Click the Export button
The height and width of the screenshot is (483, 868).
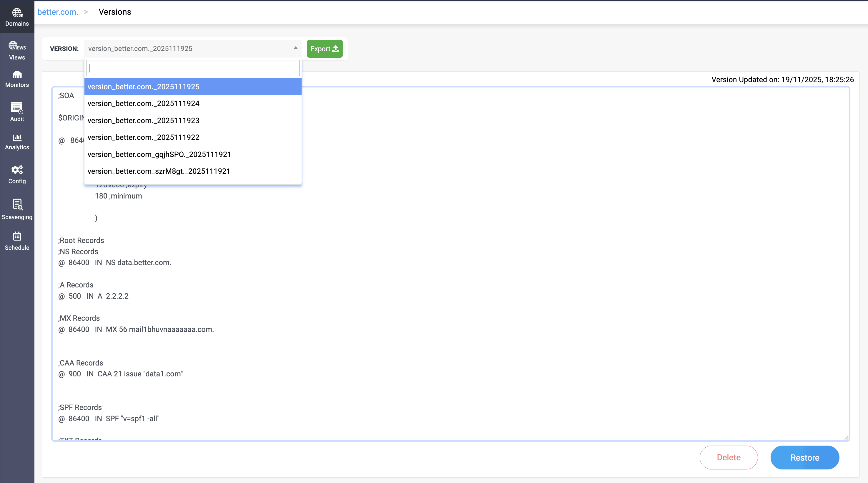click(325, 49)
